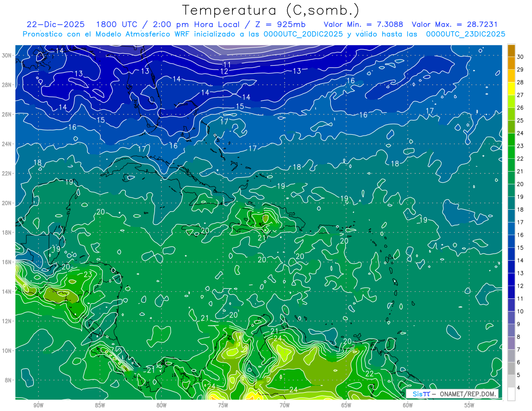532x411 pixels.
Task: Click the '20N' latitude axis label
Action: tap(7, 203)
